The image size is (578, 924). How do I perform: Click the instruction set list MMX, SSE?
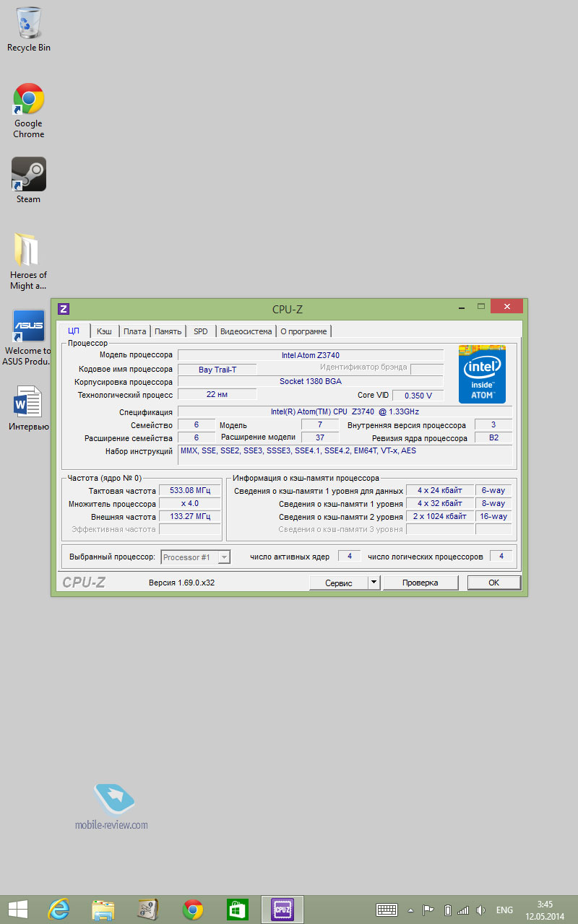click(x=345, y=455)
